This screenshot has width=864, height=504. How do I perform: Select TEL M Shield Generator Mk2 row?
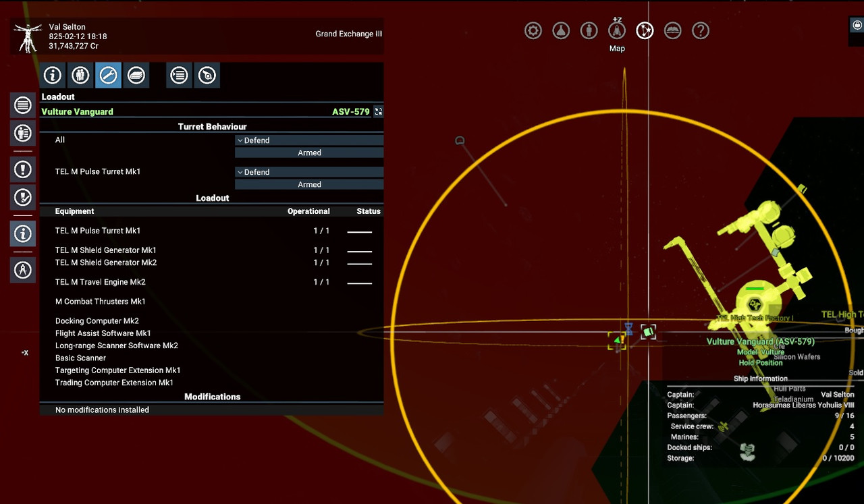211,262
